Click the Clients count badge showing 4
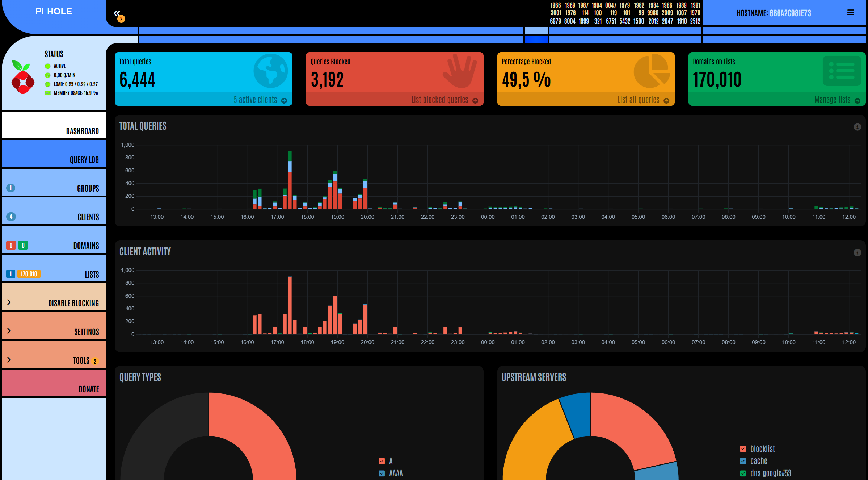The height and width of the screenshot is (480, 868). coord(11,217)
